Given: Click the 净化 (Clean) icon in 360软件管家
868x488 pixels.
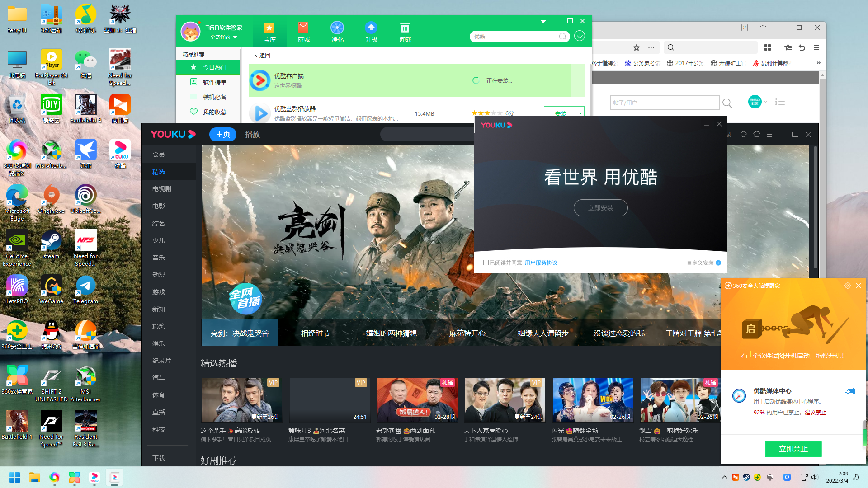Looking at the screenshot, I should pyautogui.click(x=337, y=31).
